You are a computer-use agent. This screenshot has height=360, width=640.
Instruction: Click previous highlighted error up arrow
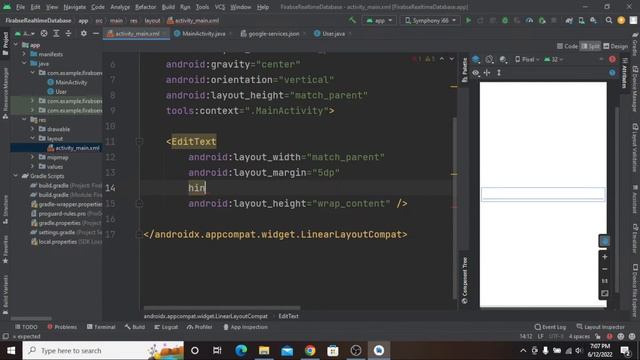[x=442, y=59]
